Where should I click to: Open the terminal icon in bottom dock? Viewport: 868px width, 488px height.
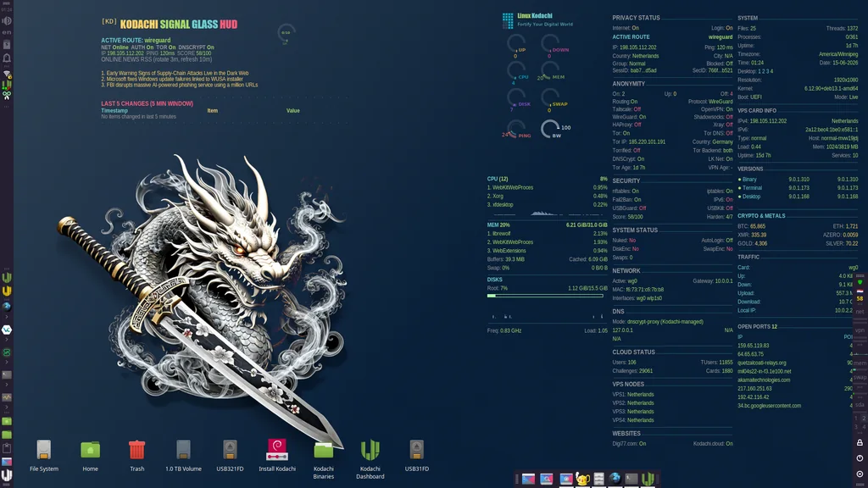(x=631, y=480)
